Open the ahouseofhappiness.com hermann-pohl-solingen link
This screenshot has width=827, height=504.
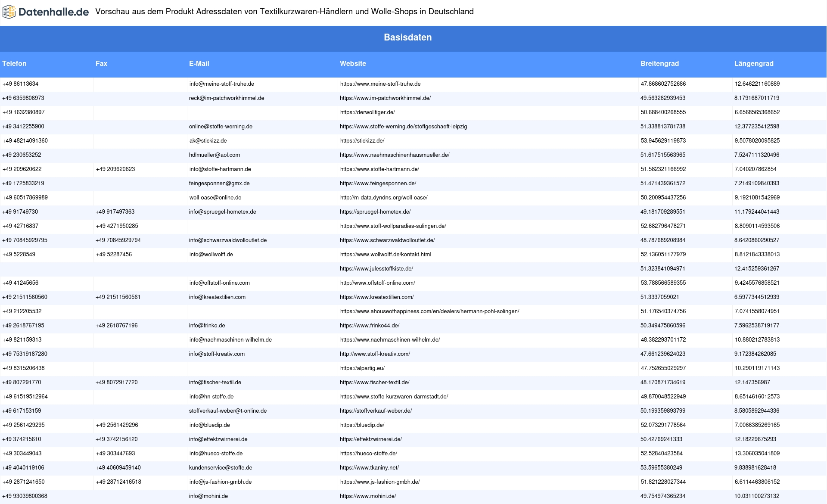click(x=429, y=311)
